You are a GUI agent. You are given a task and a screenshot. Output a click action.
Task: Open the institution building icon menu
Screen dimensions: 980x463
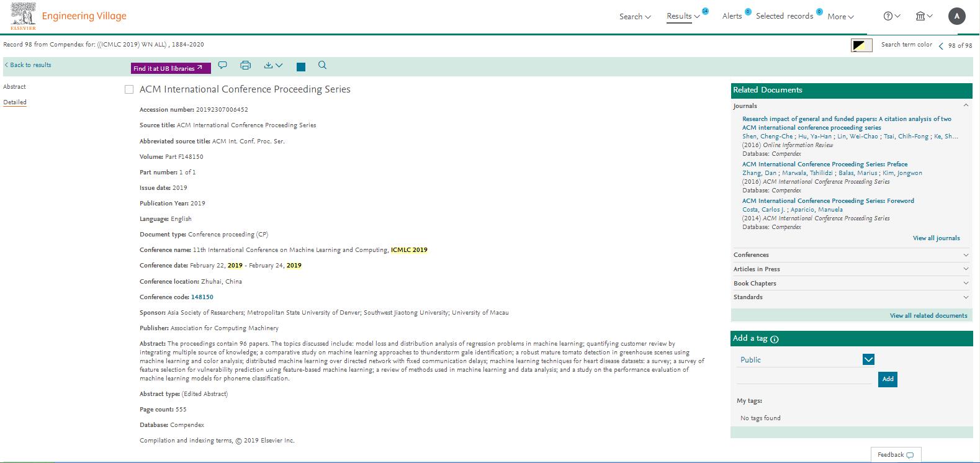tap(924, 16)
